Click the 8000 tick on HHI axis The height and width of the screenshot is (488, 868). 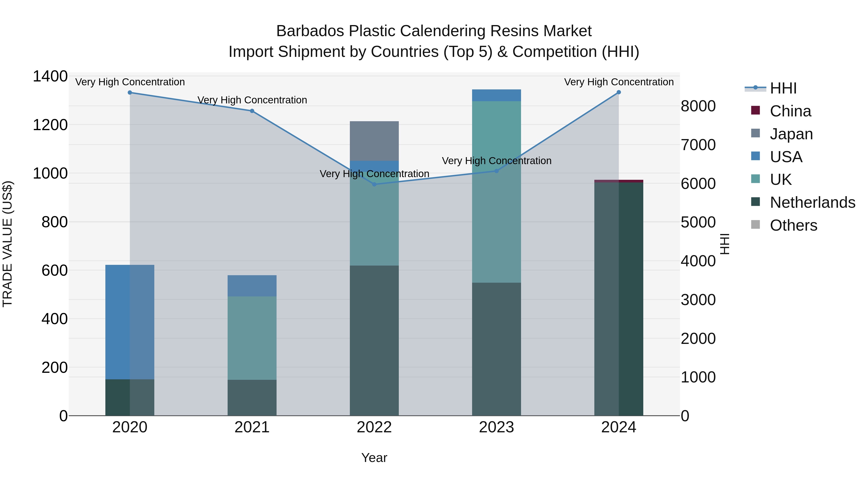[698, 106]
